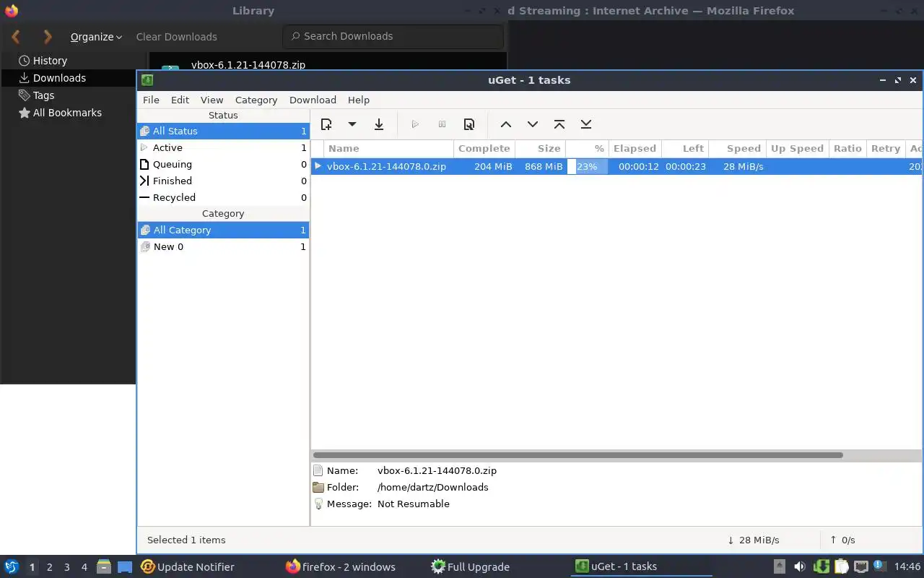Screen dimensions: 924x578
Task: Click the Up Speed column header
Action: click(797, 148)
